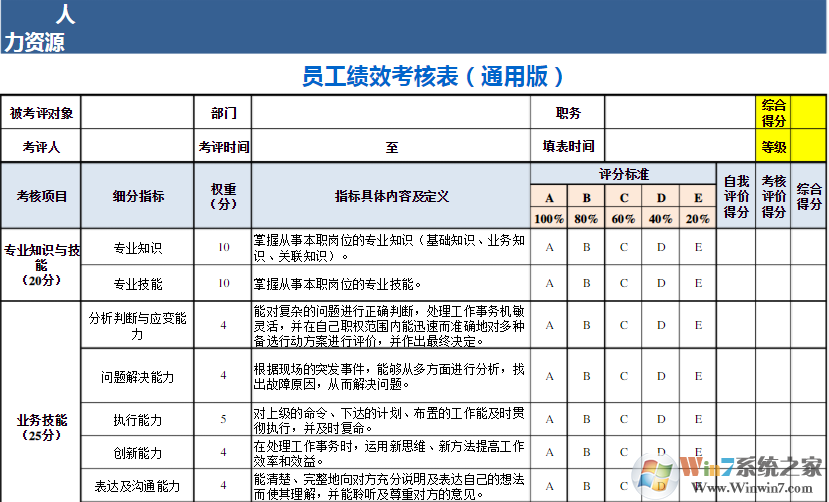Viewport: 829px width, 502px height.
Task: Click the 综合得分 column header in table
Action: [808, 196]
